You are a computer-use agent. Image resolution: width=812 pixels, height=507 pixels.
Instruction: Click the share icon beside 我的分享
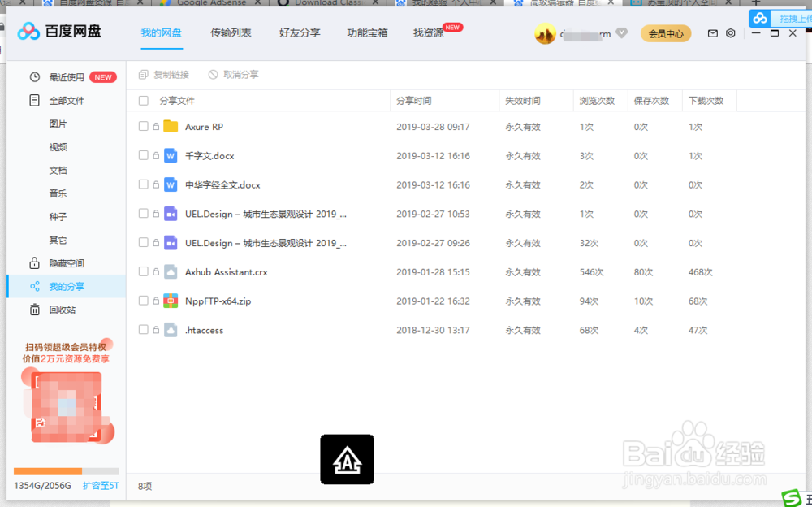[x=34, y=286]
